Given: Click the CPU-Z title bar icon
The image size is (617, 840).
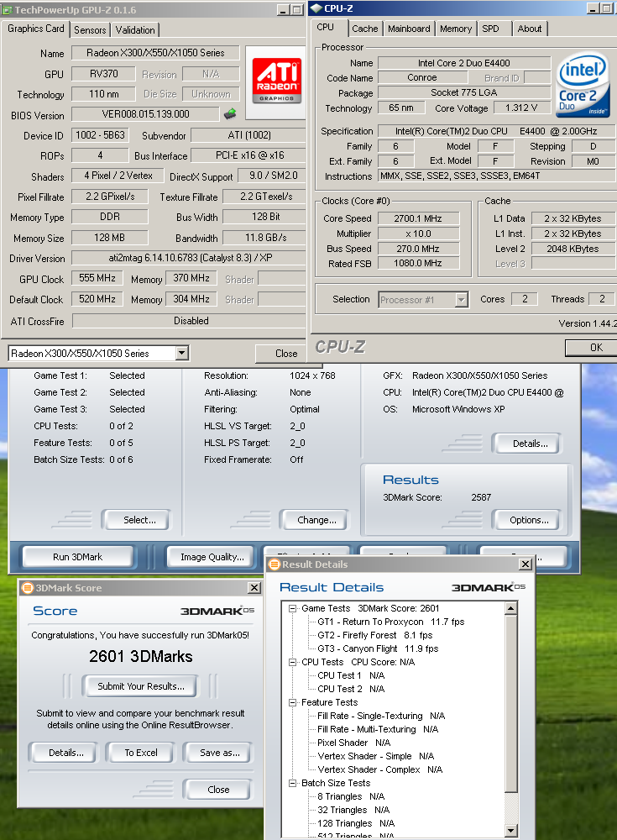Looking at the screenshot, I should [316, 8].
